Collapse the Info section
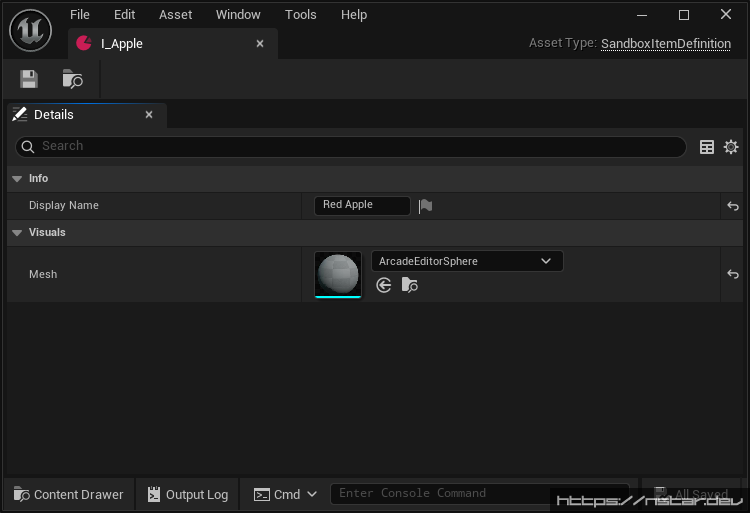 (17, 179)
